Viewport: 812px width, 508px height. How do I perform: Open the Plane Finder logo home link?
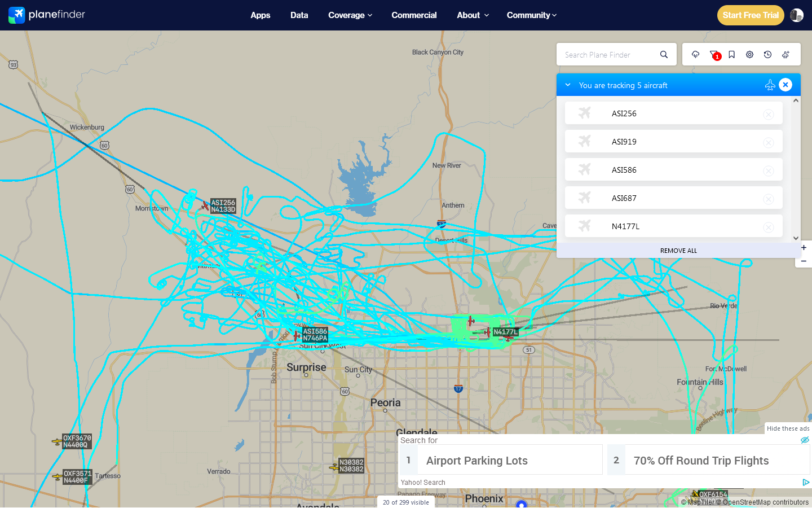click(47, 15)
